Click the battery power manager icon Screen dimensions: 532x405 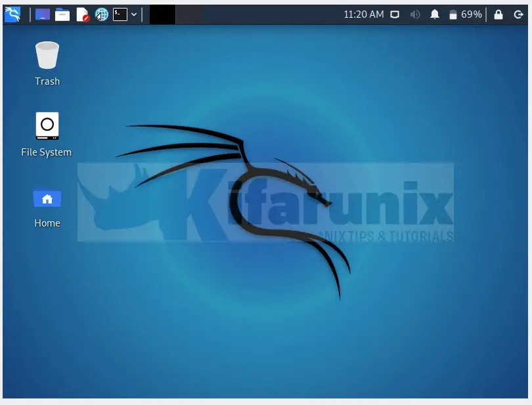[x=453, y=14]
